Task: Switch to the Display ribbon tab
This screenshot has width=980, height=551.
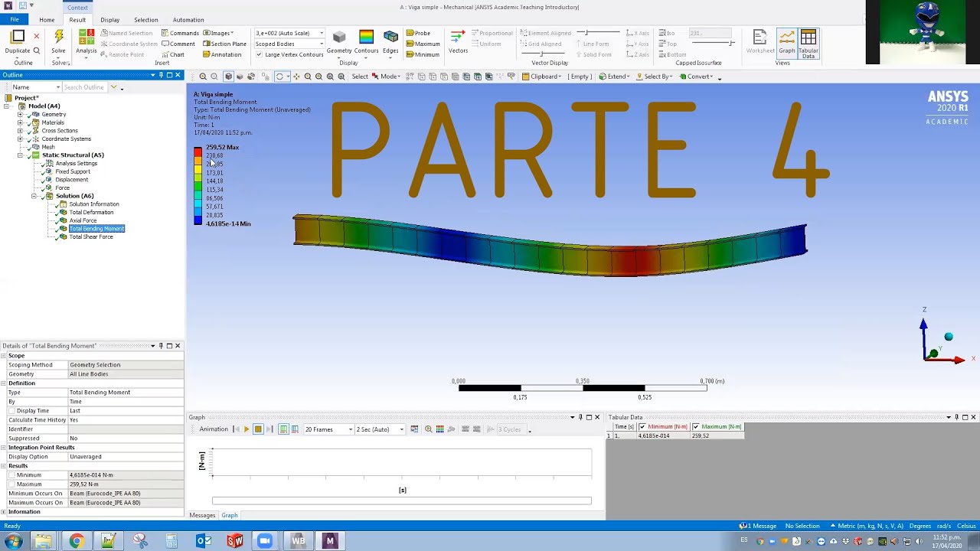Action: 109,20
